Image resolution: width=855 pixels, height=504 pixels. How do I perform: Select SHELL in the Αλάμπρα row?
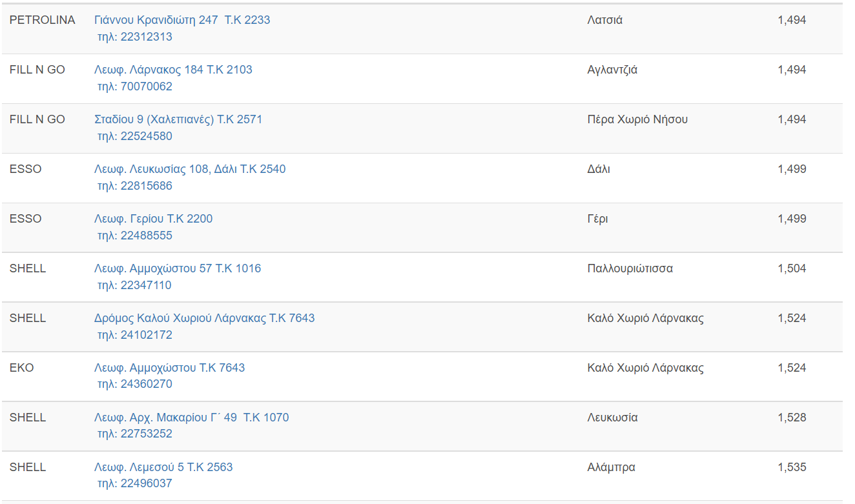click(x=28, y=467)
